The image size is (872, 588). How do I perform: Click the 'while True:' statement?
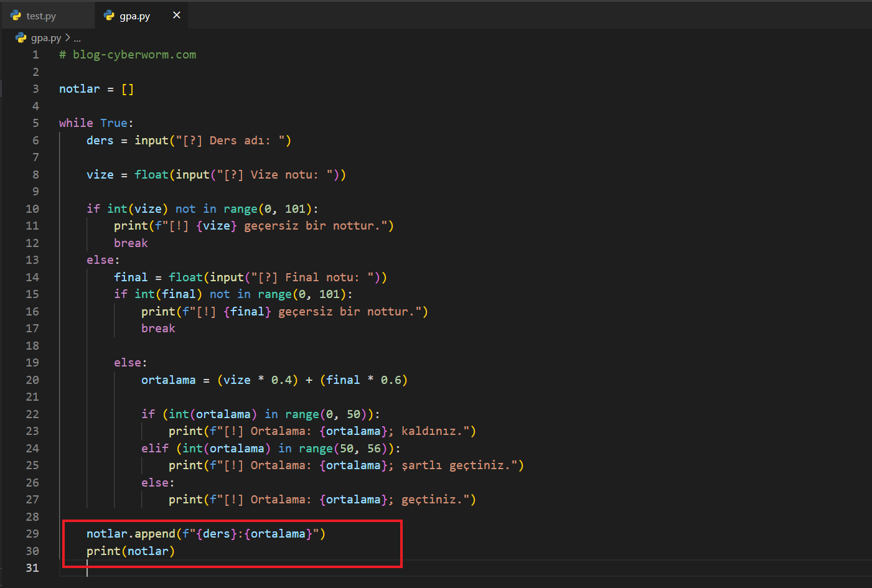[96, 123]
